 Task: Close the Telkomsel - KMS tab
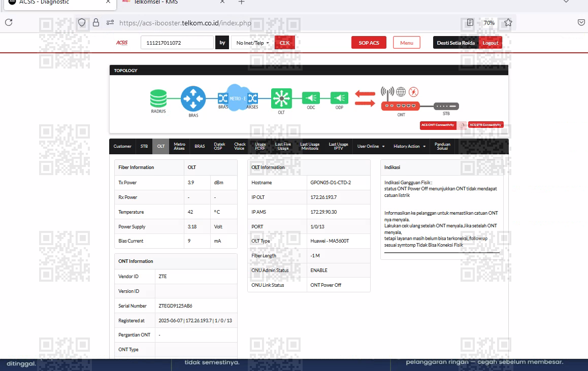[x=222, y=2]
